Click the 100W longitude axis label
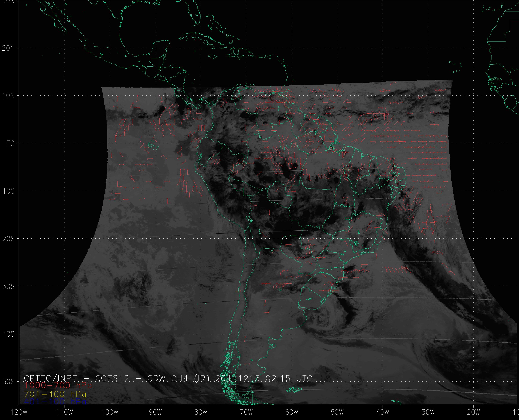Viewport: 519px width, 420px height. coord(110,412)
